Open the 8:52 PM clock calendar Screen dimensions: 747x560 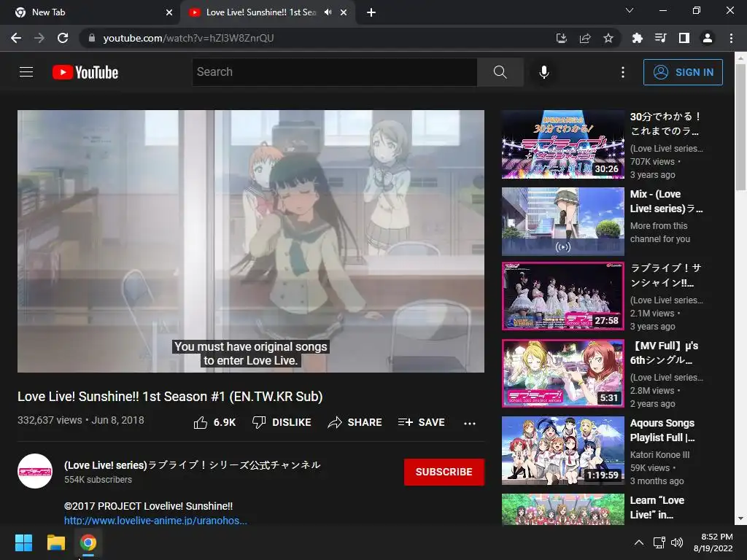point(713,542)
